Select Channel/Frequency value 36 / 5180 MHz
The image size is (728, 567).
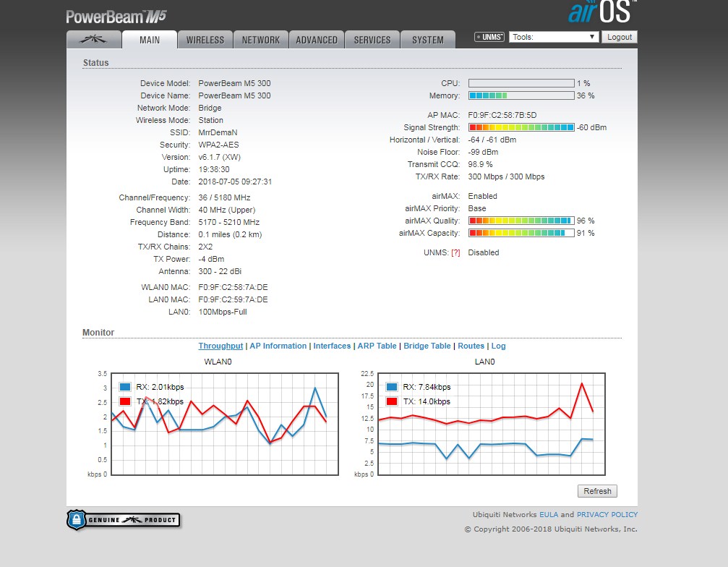click(x=224, y=197)
